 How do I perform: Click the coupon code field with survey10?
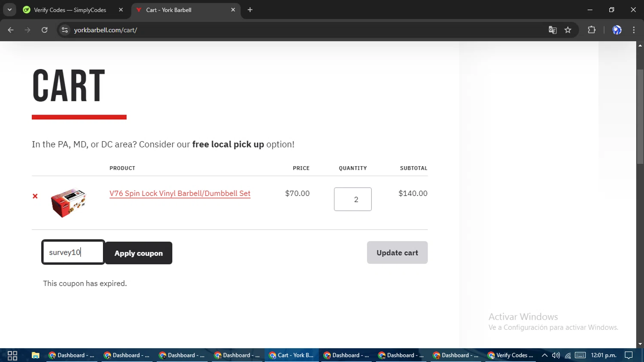click(73, 252)
